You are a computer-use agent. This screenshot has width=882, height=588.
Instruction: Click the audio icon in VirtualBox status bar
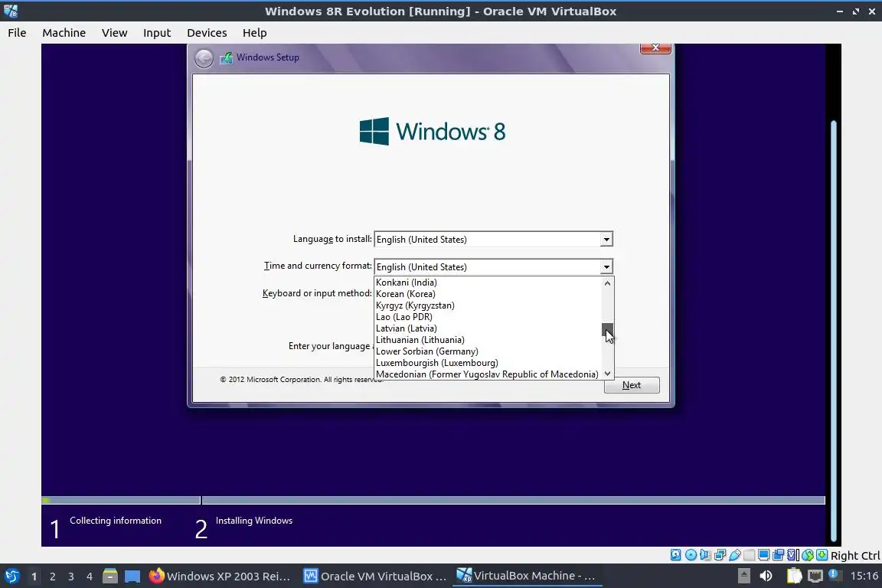(x=705, y=555)
